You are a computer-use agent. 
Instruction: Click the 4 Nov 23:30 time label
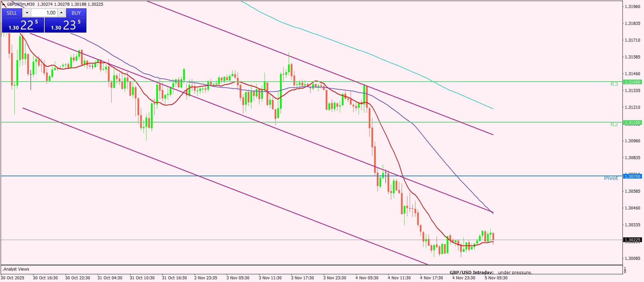pos(464,278)
